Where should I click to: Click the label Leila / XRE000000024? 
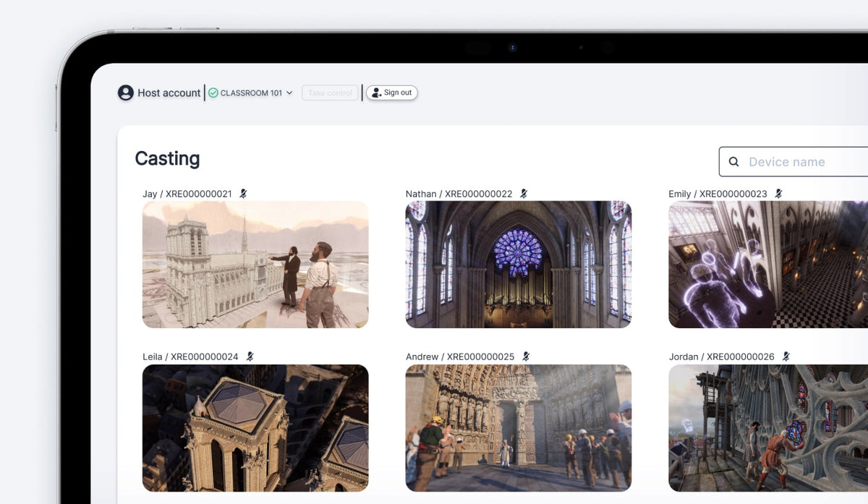190,356
